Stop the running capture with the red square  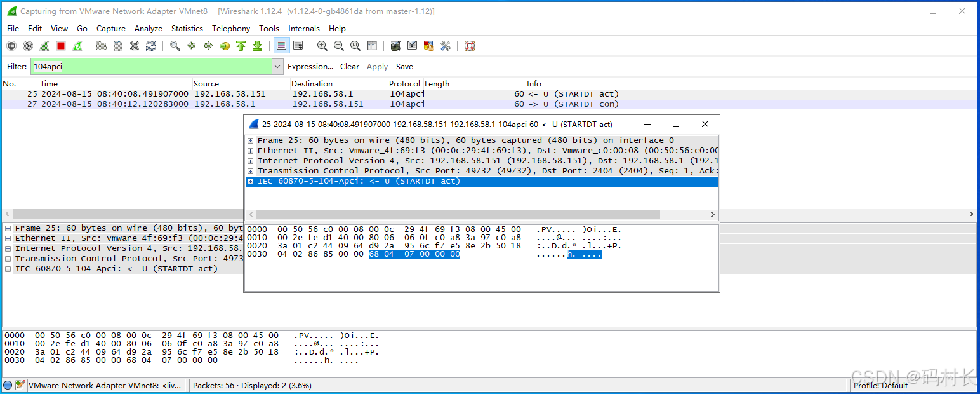tap(61, 46)
